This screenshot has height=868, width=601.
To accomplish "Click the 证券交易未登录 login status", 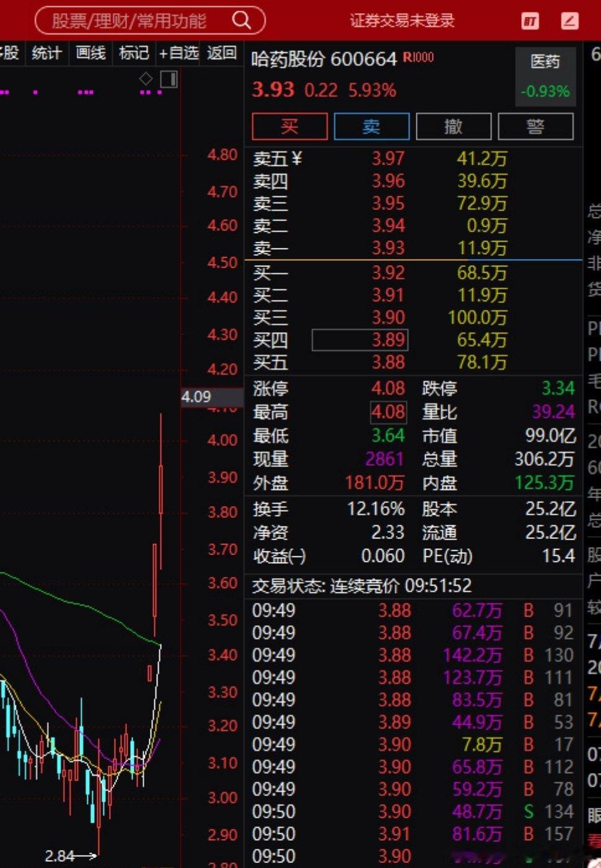I will click(402, 20).
